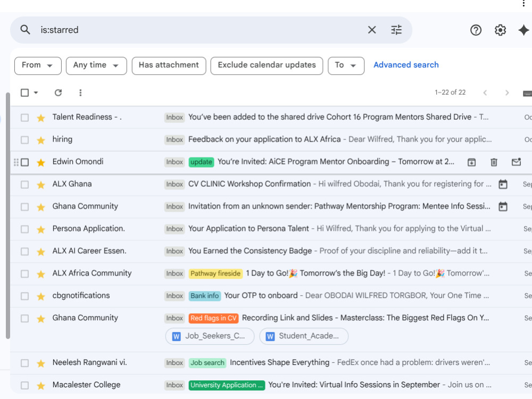Select the Invitation from an unknown sender email checkbox

coord(24,207)
